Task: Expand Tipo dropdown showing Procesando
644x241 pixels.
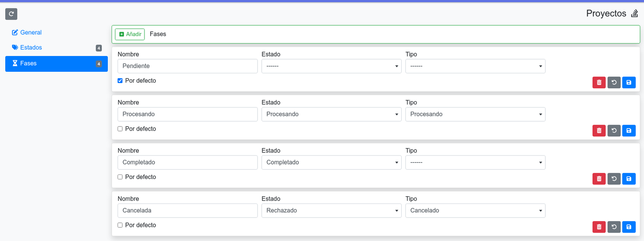Action: [x=475, y=114]
